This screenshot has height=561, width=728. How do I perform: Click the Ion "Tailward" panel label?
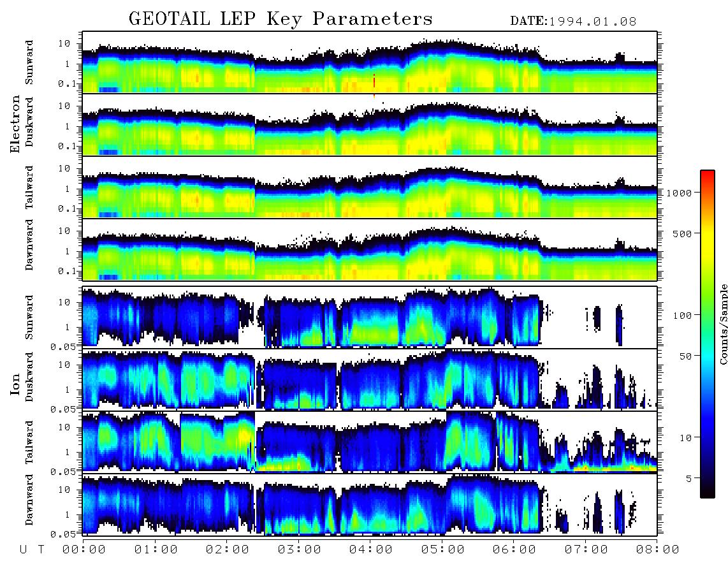point(29,442)
